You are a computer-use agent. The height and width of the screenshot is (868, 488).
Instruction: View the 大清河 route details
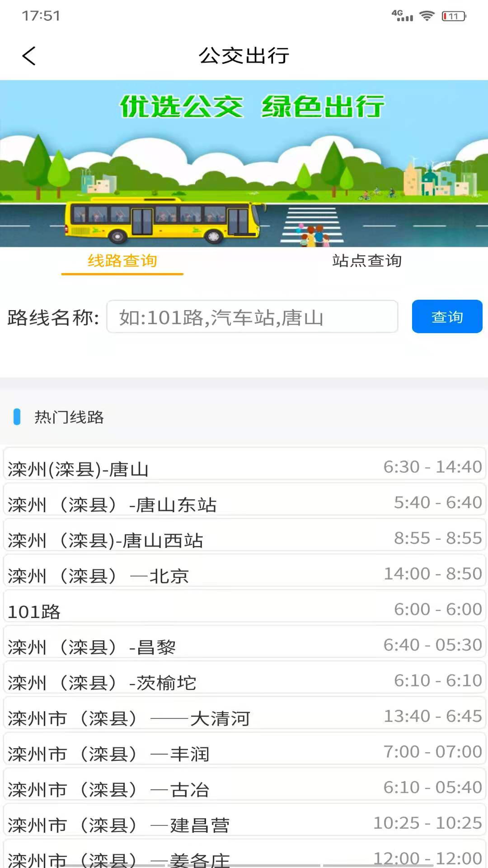244,716
